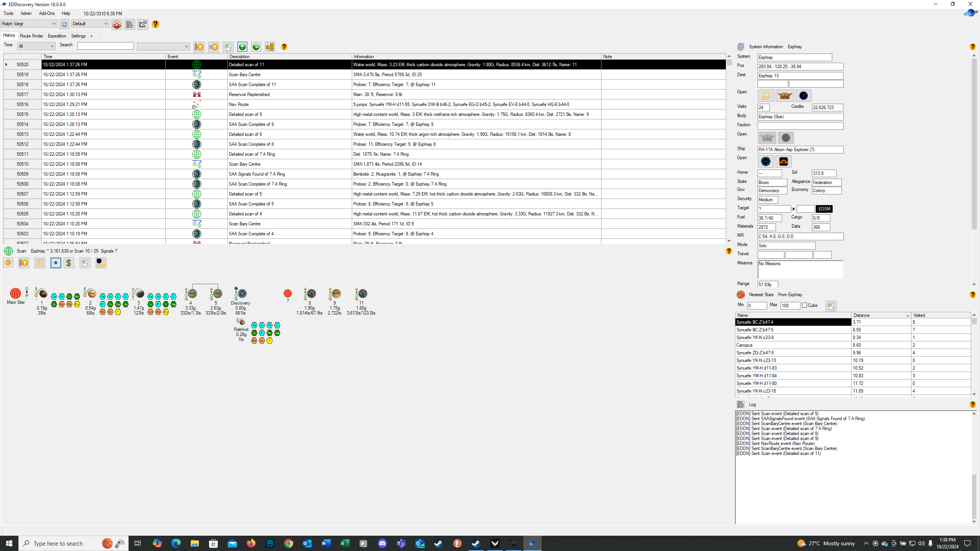Open the Help menu

pos(66,13)
